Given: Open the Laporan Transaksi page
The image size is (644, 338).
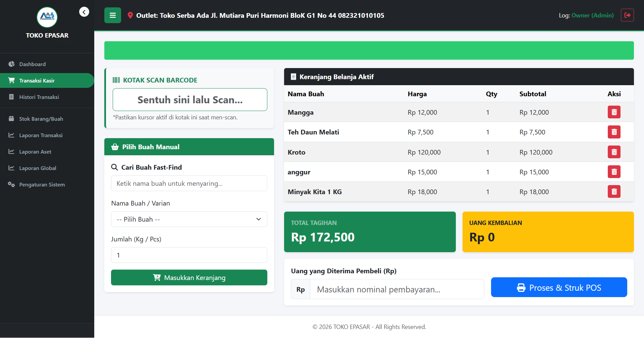Looking at the screenshot, I should [x=47, y=135].
